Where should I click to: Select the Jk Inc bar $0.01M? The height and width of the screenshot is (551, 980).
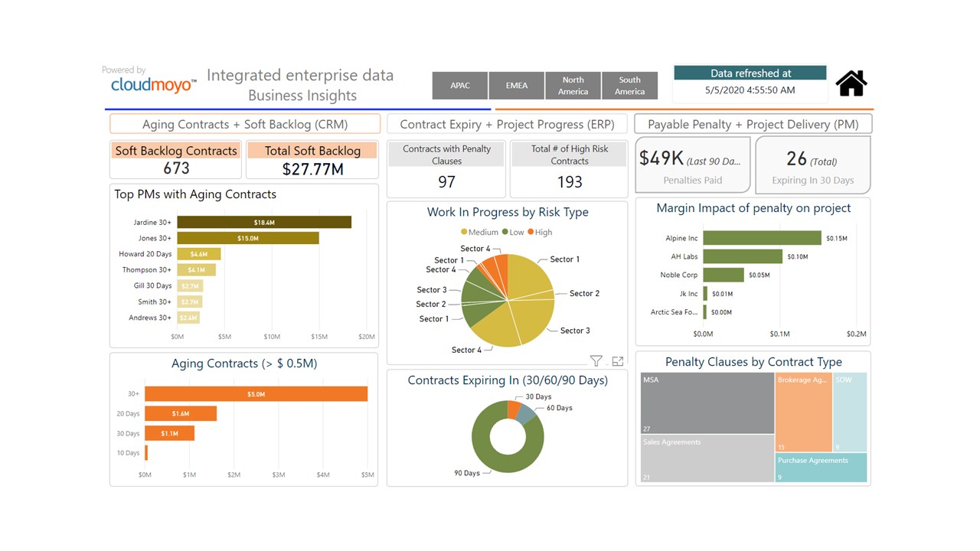[x=705, y=293]
